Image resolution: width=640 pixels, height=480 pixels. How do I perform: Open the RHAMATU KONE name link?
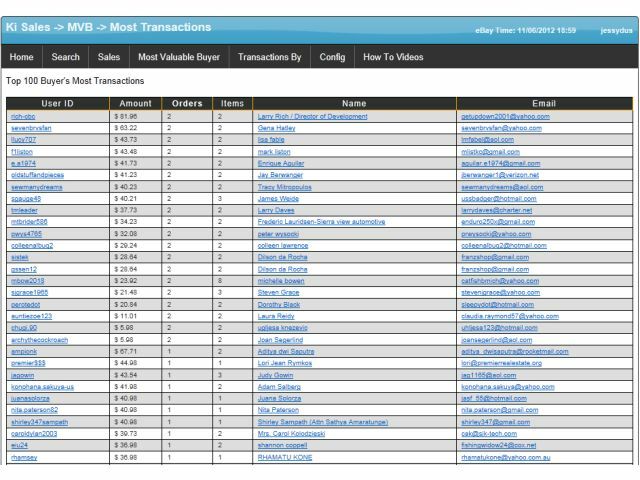284,457
